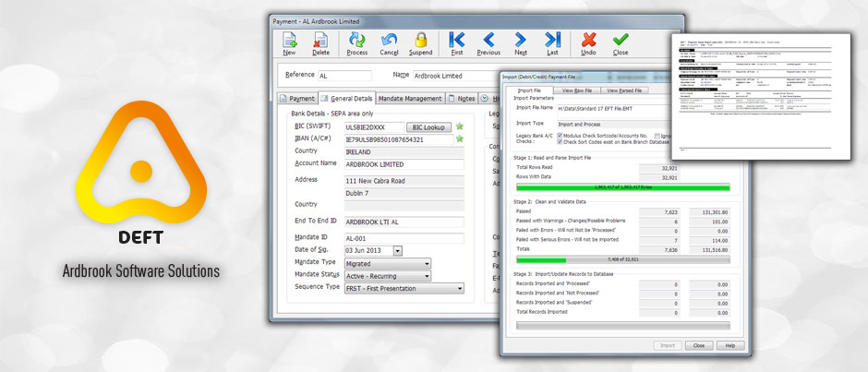Click the Stage 2 progress bar
The image size is (868, 372).
[x=622, y=259]
